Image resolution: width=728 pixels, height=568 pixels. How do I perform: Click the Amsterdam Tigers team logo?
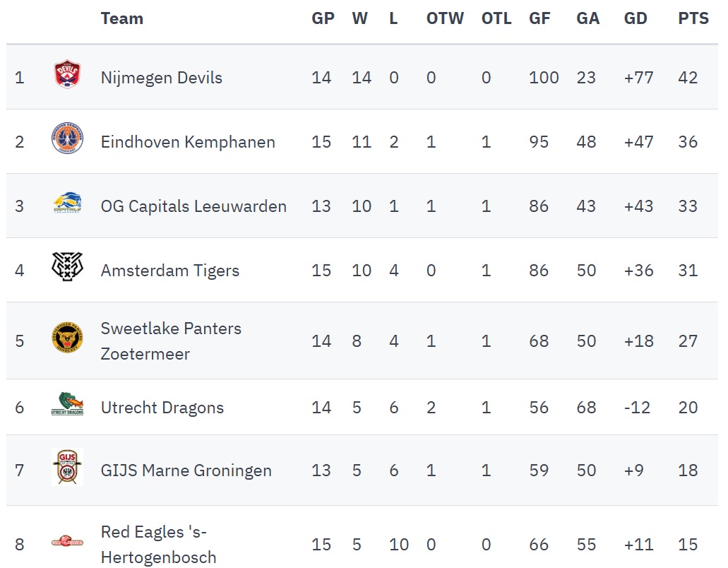(67, 267)
